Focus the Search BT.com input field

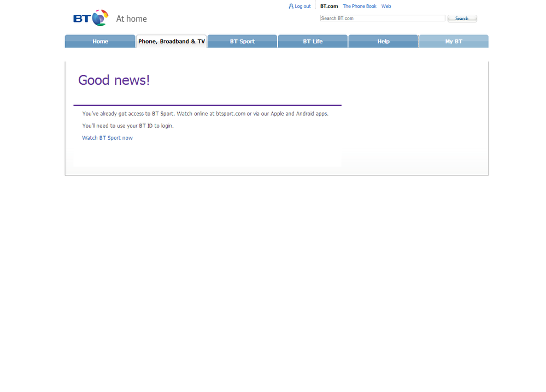pos(383,18)
